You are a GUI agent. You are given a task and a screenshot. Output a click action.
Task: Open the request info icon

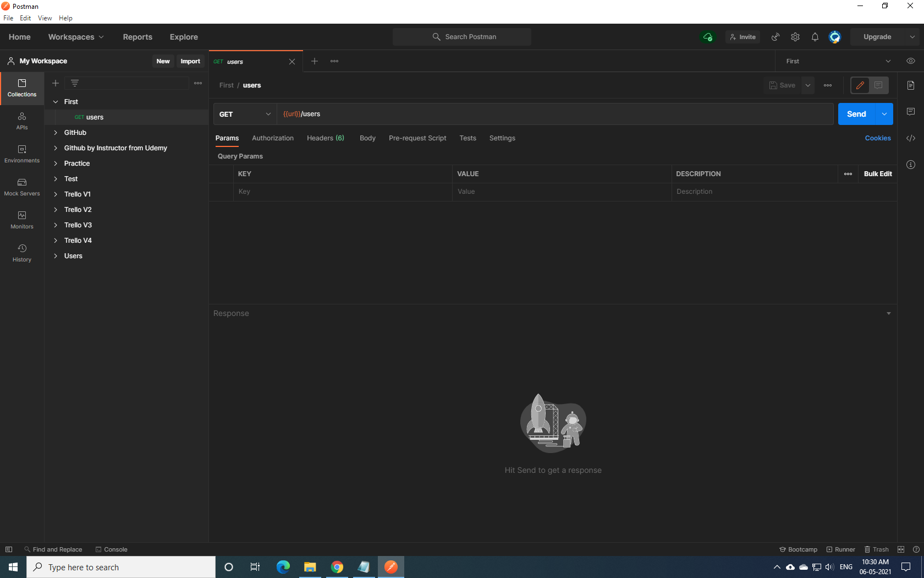pyautogui.click(x=911, y=165)
